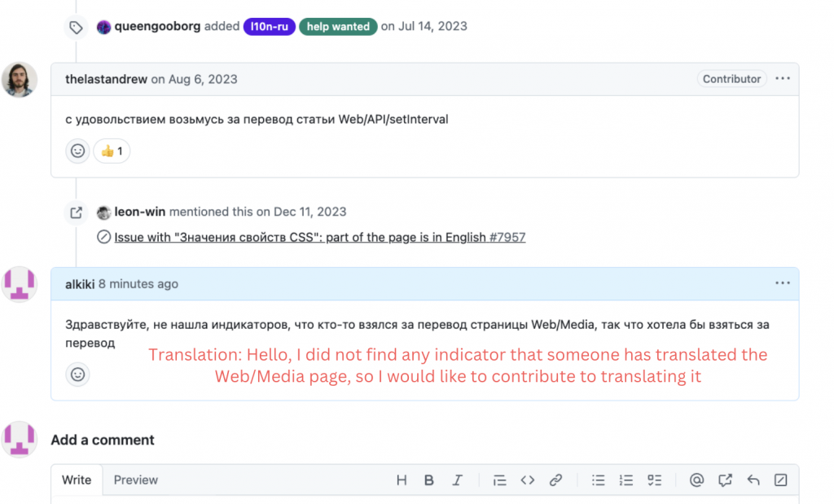Open emoji reaction picker on alkiki's comment
This screenshot has height=504, width=834.
[77, 375]
